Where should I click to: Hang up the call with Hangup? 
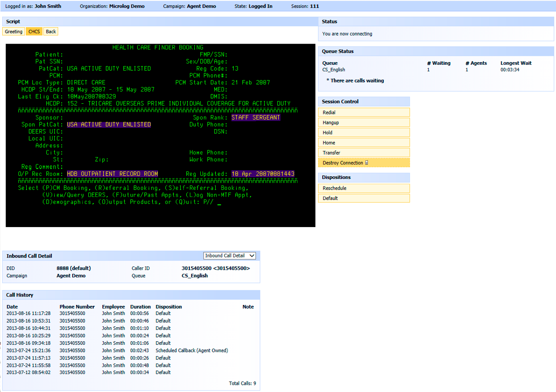pyautogui.click(x=363, y=123)
